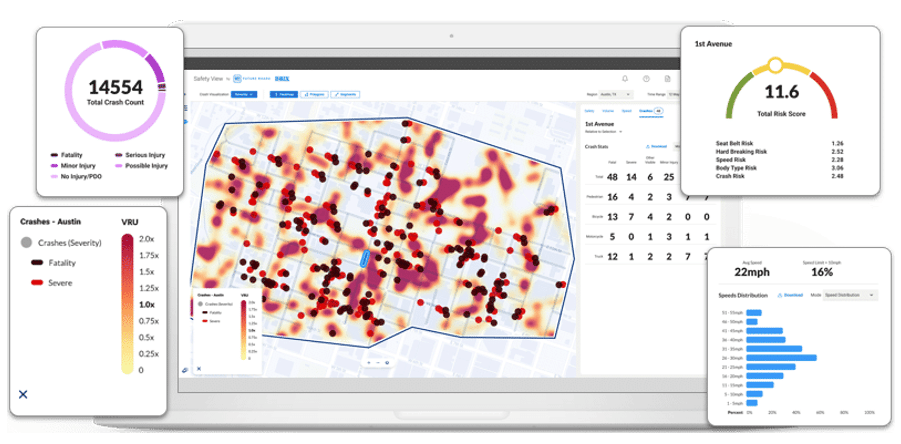The height and width of the screenshot is (444, 901).
Task: Click Total fatal count 48
Action: [612, 177]
